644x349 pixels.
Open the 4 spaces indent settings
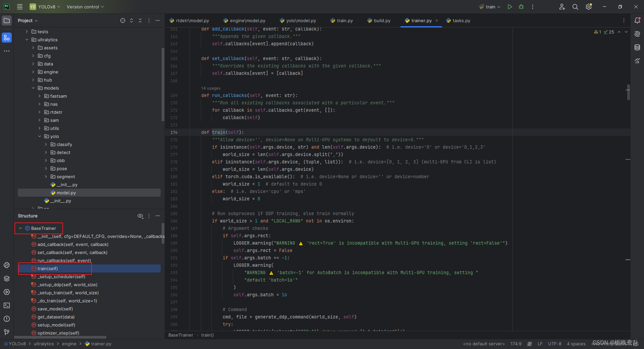click(x=576, y=344)
